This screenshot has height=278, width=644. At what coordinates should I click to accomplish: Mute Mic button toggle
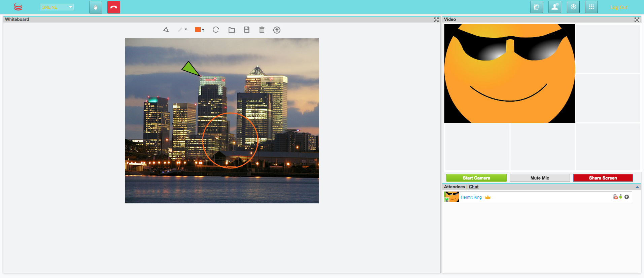(539, 178)
